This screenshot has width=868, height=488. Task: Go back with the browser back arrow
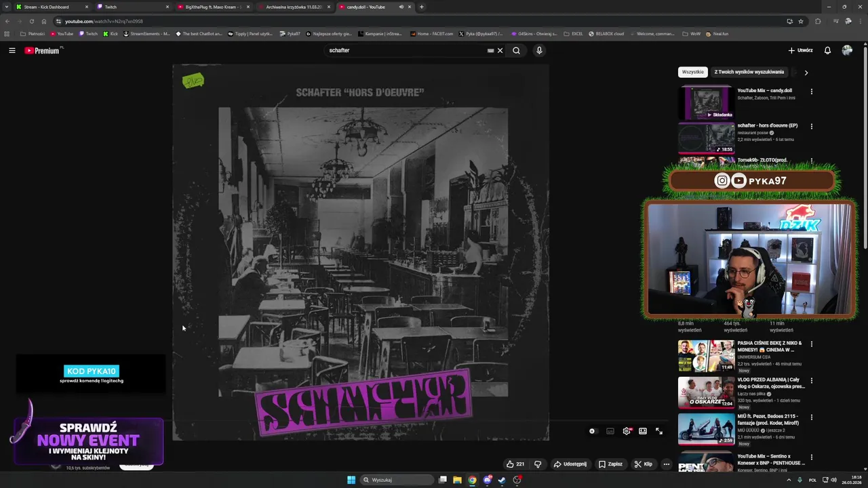pyautogui.click(x=7, y=21)
